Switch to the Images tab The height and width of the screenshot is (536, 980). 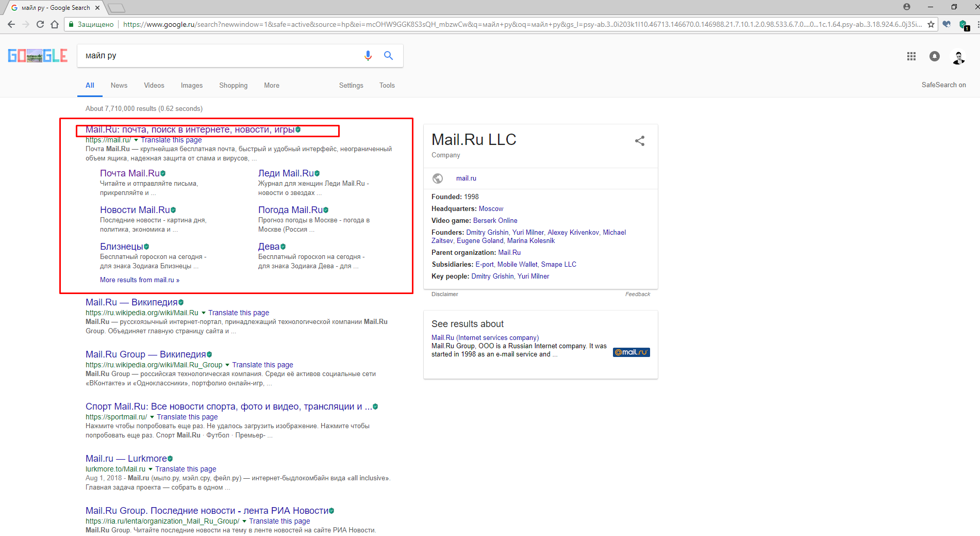click(x=192, y=86)
